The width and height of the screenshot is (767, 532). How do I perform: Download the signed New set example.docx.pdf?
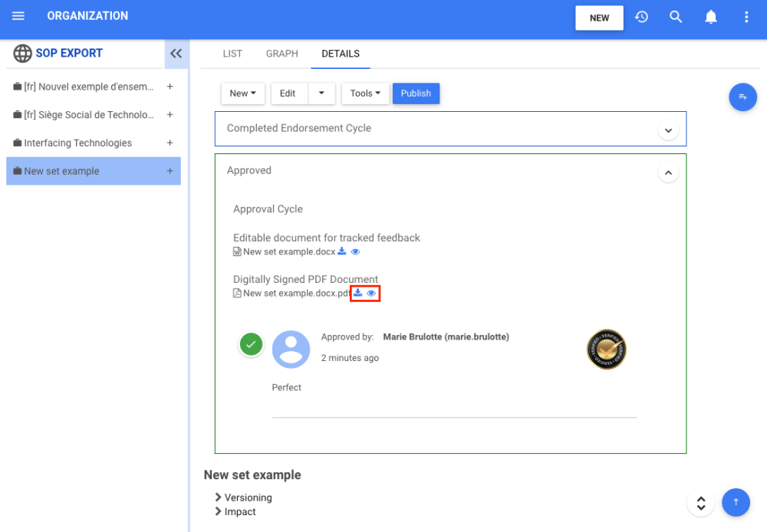(x=358, y=292)
